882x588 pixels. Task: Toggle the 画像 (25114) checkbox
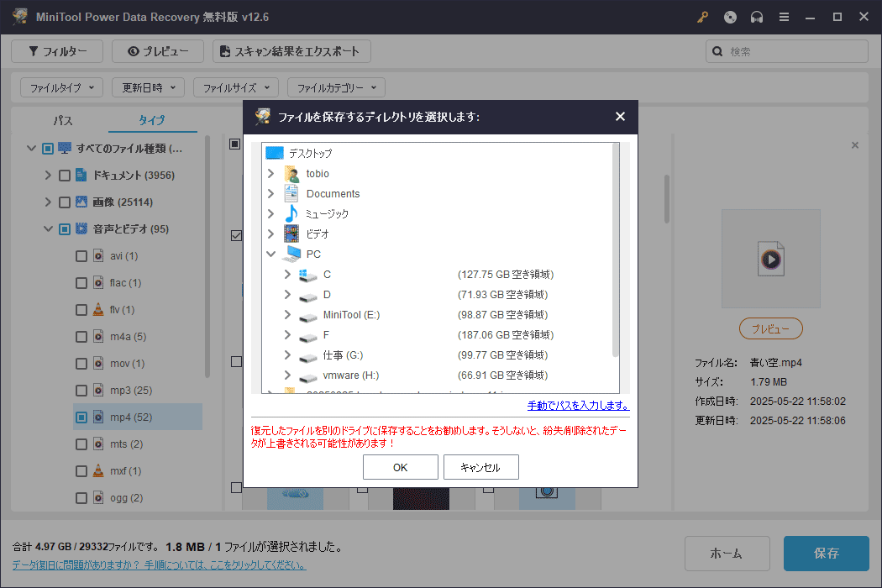pyautogui.click(x=65, y=202)
